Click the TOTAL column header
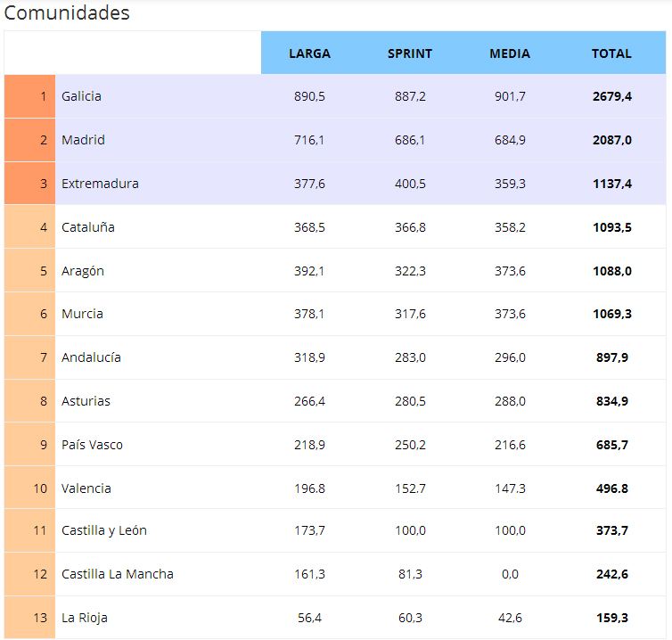Image resolution: width=672 pixels, height=640 pixels. click(x=611, y=53)
